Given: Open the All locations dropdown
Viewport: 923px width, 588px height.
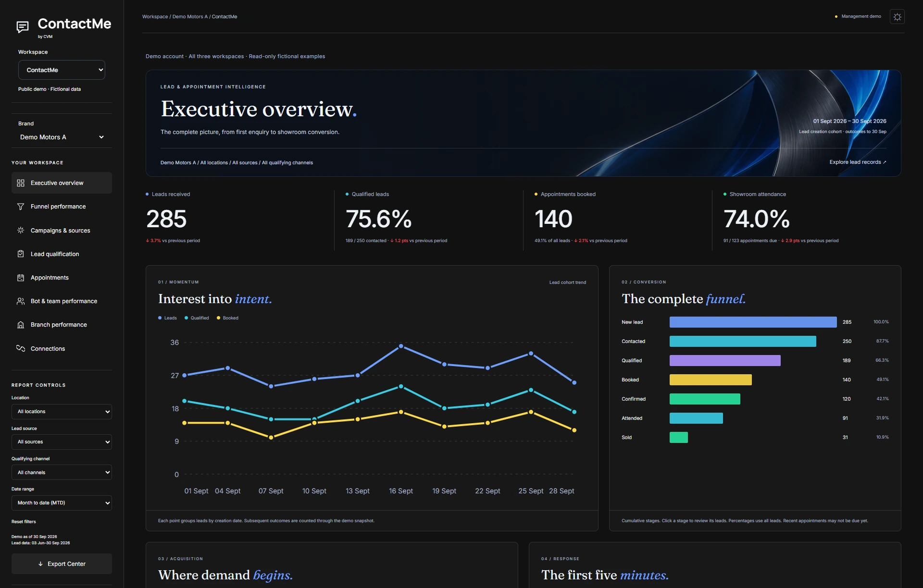Looking at the screenshot, I should [62, 412].
